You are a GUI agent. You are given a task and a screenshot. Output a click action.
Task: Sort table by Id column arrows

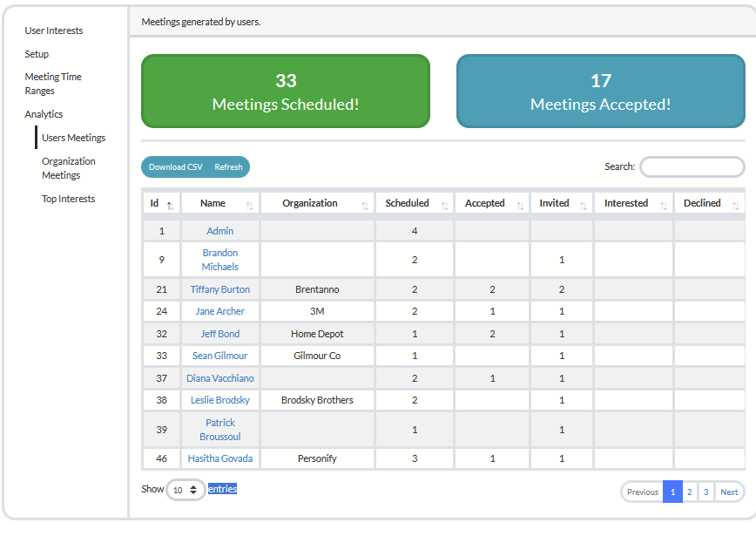[170, 206]
